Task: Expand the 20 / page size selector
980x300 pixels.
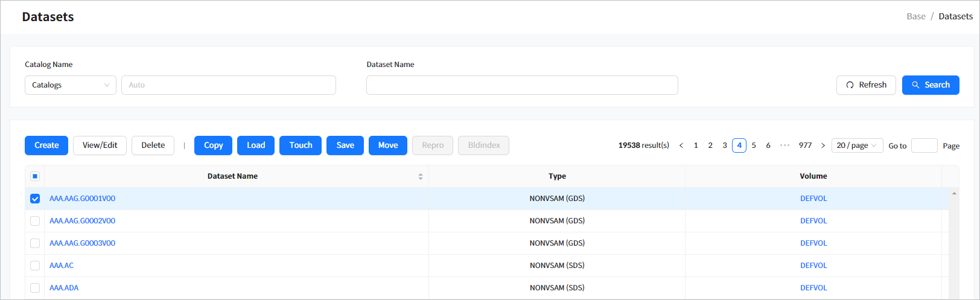Action: [856, 145]
